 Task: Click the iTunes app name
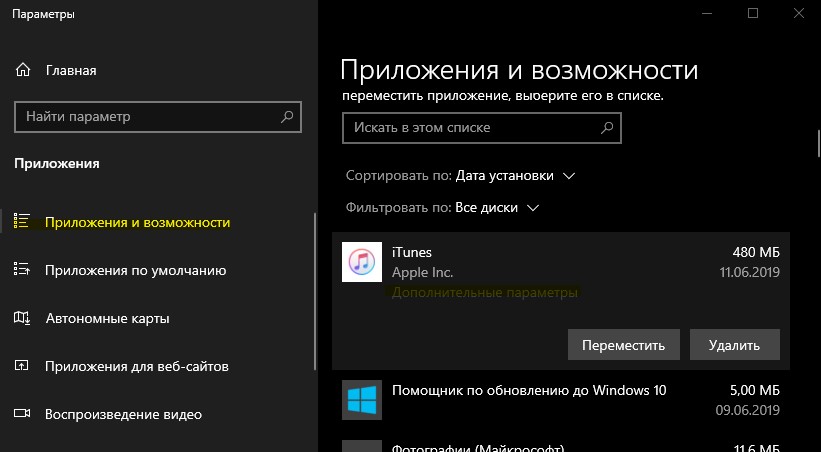point(412,252)
